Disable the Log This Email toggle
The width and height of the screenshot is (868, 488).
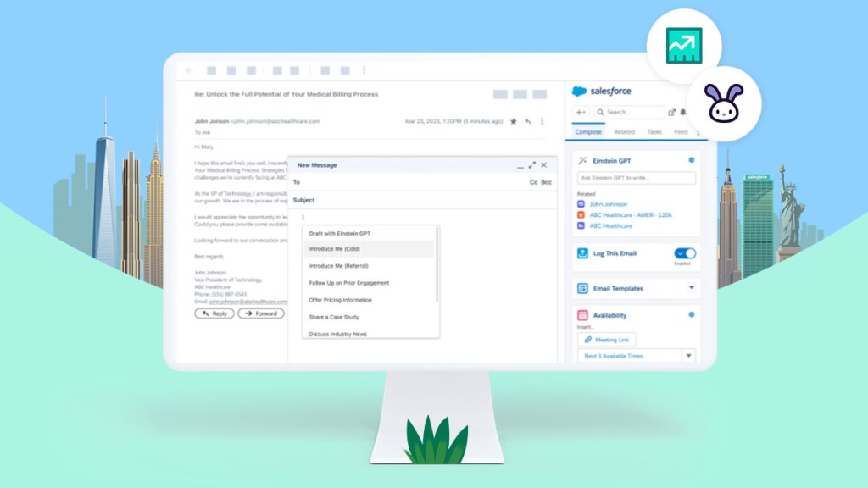tap(686, 252)
